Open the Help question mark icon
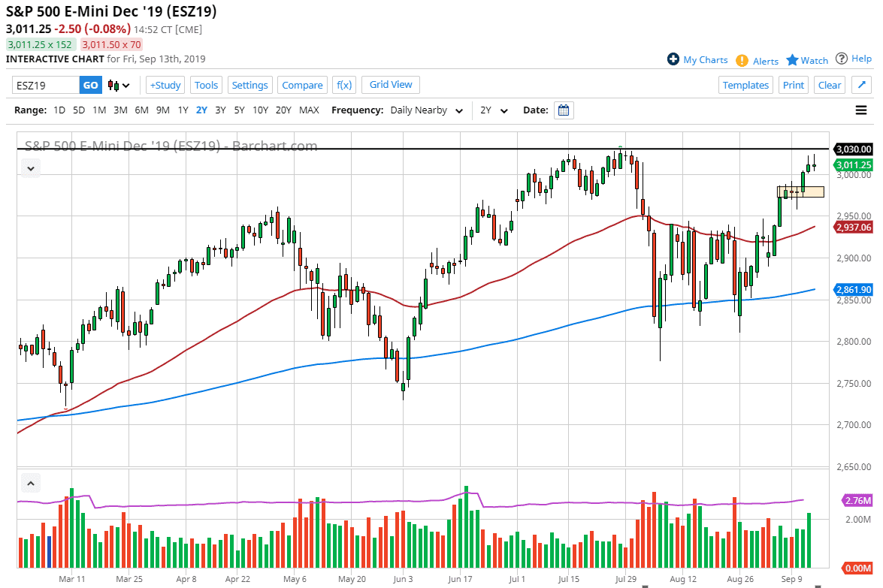 842,59
